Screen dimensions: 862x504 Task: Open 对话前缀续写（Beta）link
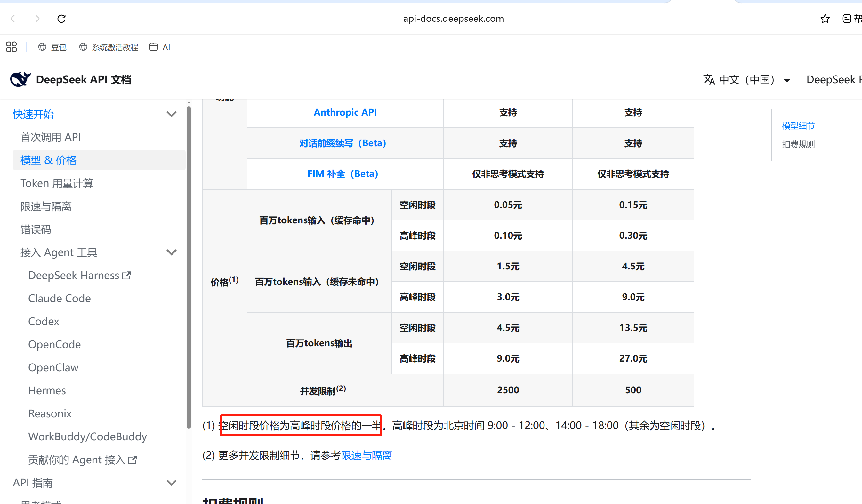click(x=342, y=143)
